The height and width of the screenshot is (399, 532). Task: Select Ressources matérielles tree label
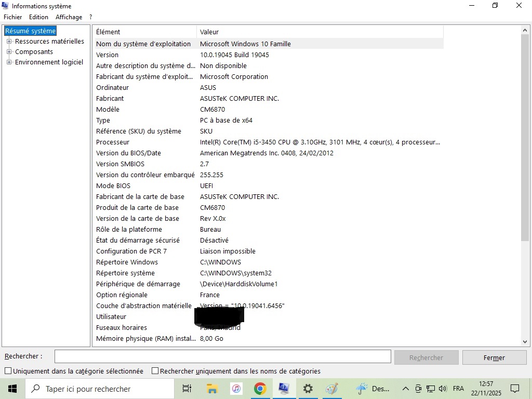[49, 42]
